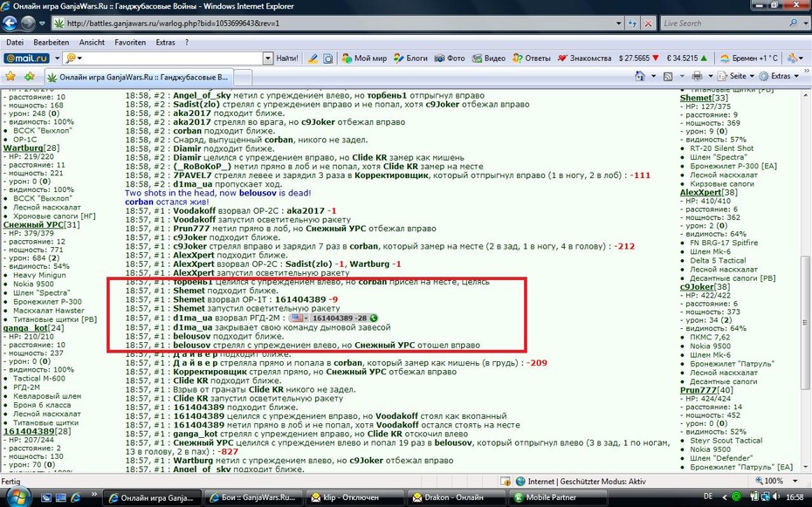812x507 pixels.
Task: Go back with the browser Back arrow
Action: 10,24
